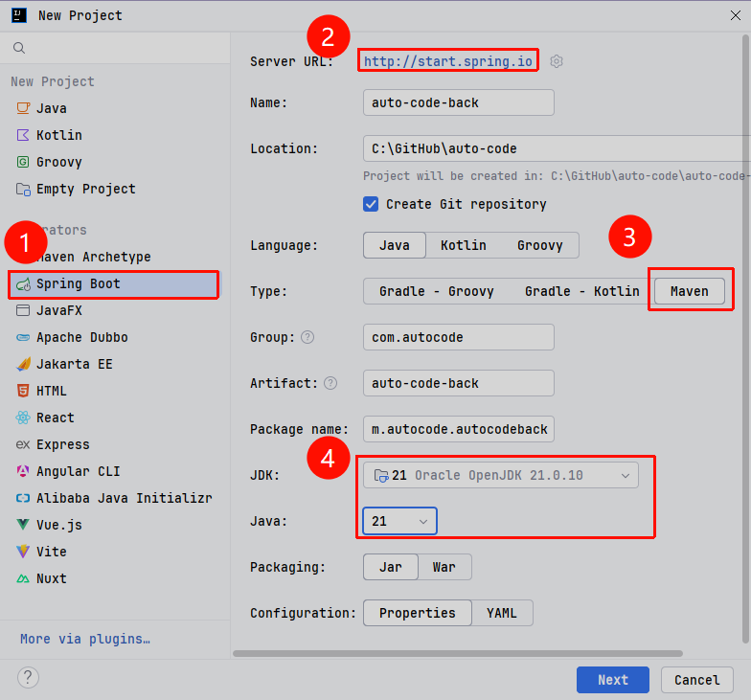751x700 pixels.
Task: Select the Jakarta EE generator
Action: (x=115, y=364)
